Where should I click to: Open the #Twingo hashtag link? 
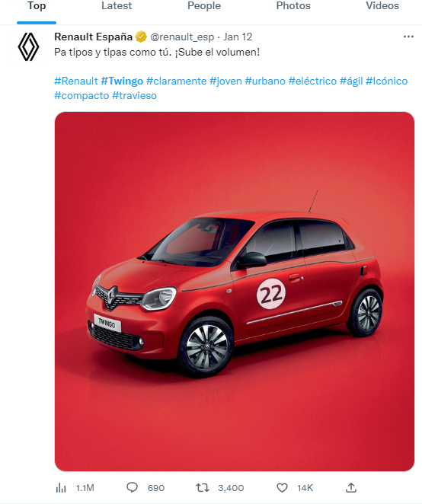tap(122, 81)
